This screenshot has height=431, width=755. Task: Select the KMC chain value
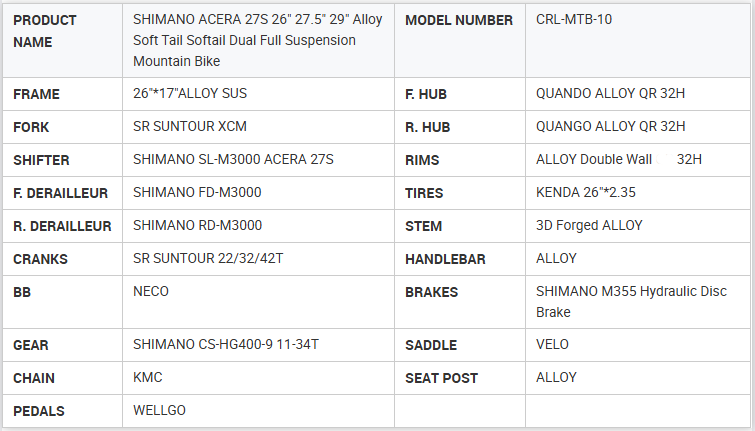tap(148, 378)
